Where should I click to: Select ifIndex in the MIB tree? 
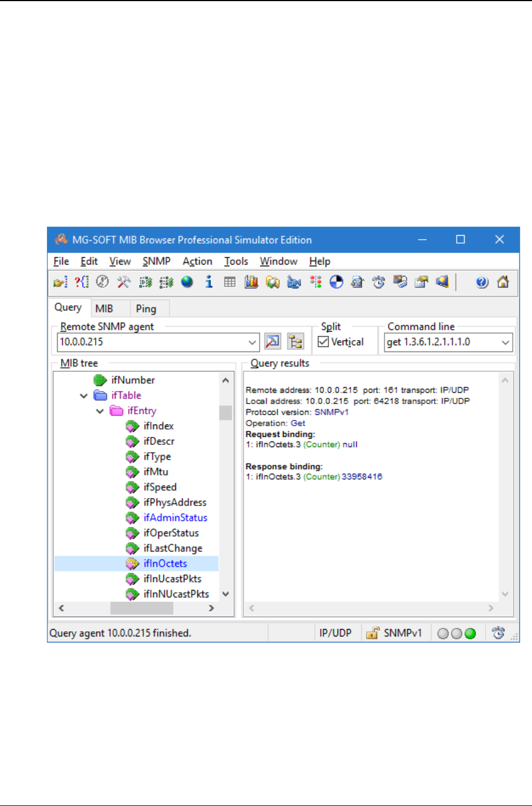pyautogui.click(x=158, y=426)
